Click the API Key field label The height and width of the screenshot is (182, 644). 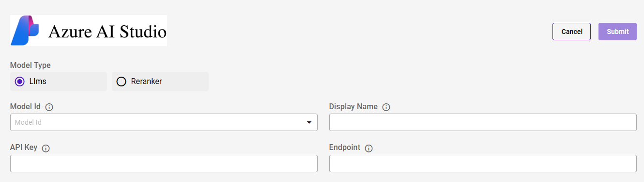point(24,148)
